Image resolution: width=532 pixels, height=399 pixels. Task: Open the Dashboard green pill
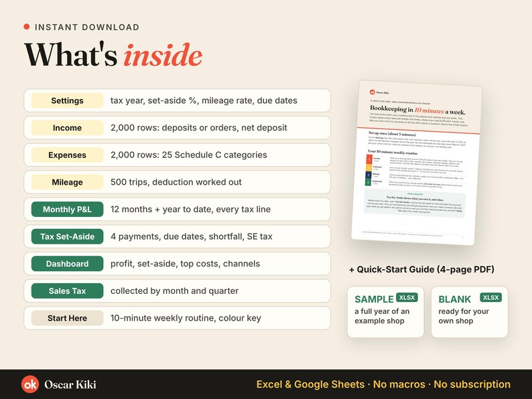click(x=67, y=263)
